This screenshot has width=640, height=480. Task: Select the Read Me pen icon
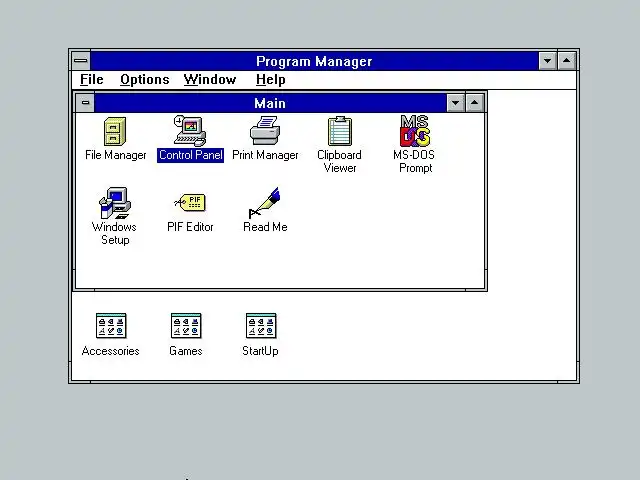pos(264,203)
